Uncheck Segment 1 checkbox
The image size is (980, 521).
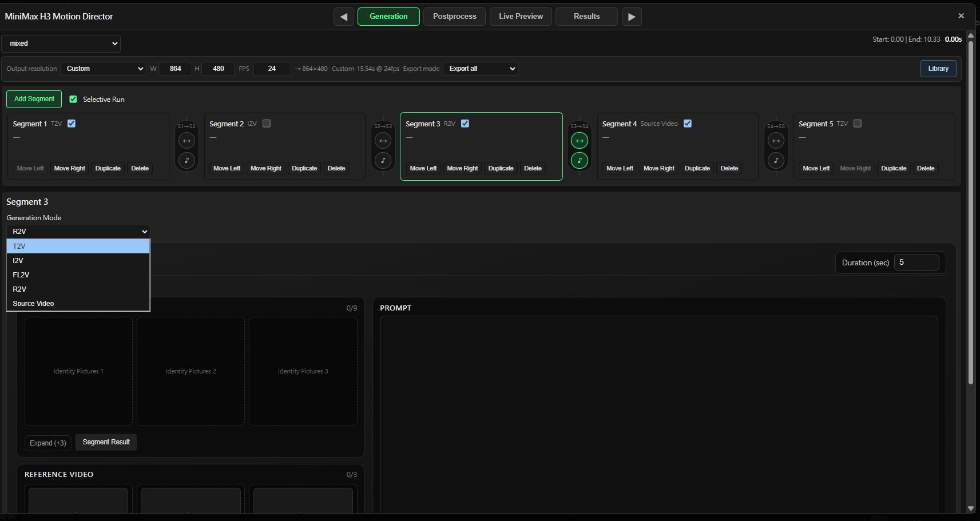click(72, 124)
